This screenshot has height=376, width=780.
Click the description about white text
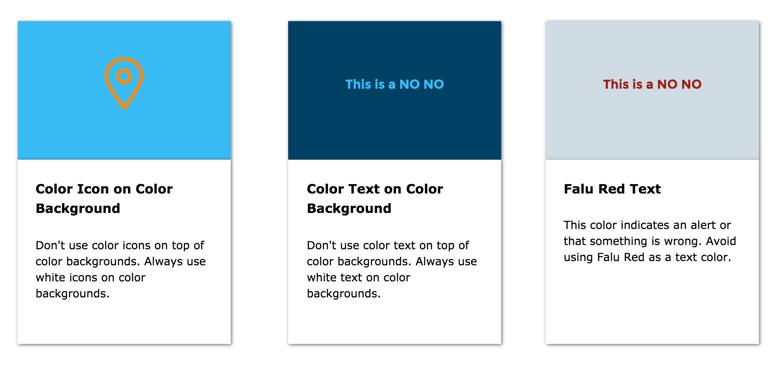[x=392, y=270]
